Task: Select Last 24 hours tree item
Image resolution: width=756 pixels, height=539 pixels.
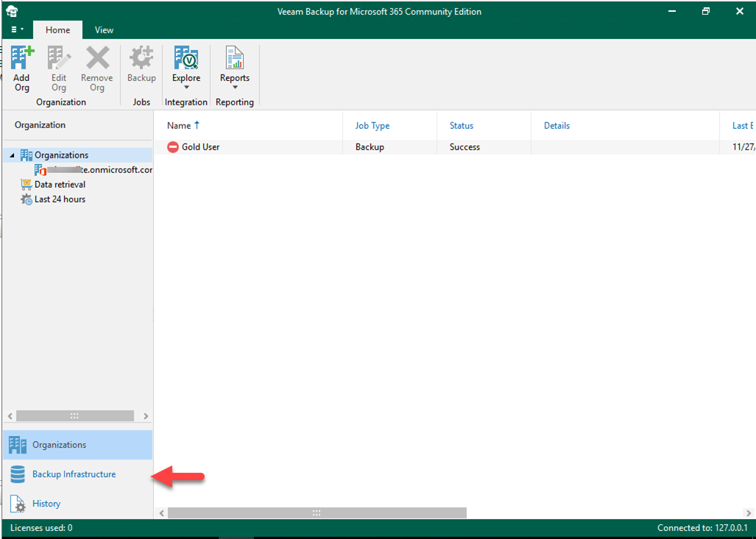Action: [60, 199]
